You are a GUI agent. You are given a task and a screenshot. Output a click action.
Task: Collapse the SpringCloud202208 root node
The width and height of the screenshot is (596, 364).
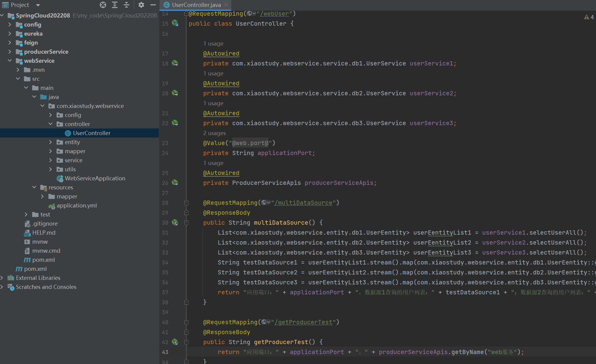[2, 15]
